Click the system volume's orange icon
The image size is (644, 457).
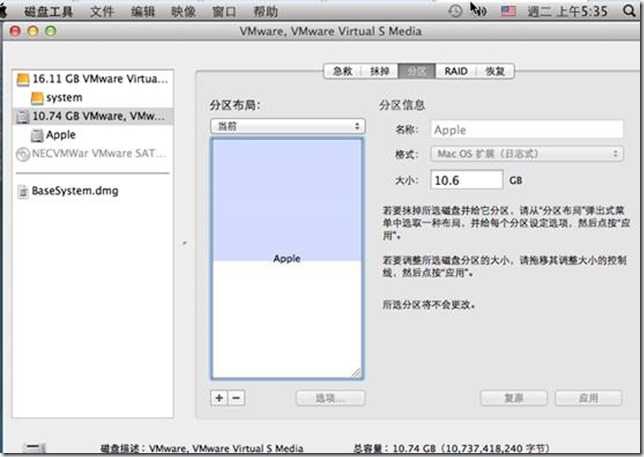point(37,98)
